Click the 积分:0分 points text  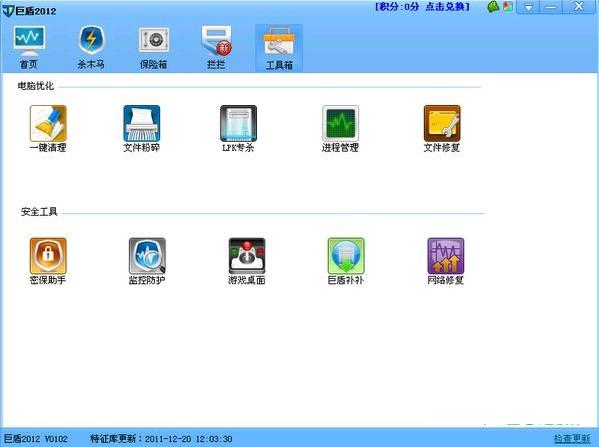click(399, 7)
